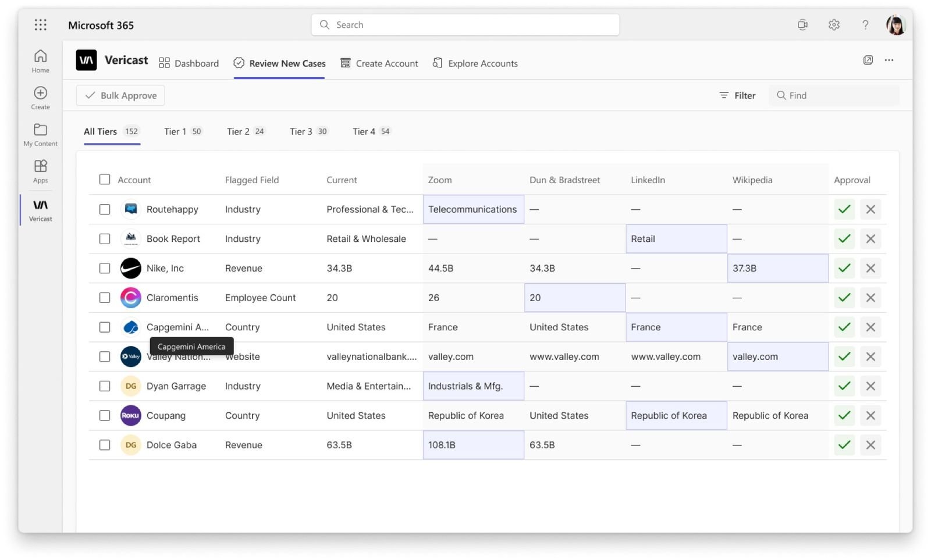Reject the Claromentis case
The image size is (931, 560).
[870, 298]
